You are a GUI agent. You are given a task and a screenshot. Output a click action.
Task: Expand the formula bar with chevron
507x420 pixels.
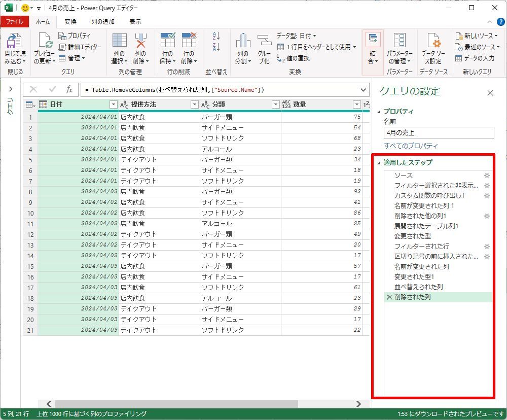(x=363, y=90)
